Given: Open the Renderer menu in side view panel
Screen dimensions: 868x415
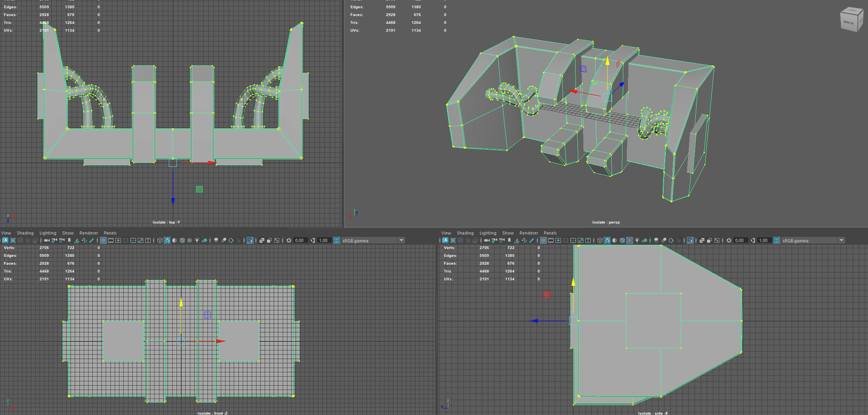Looking at the screenshot, I should click(x=528, y=233).
